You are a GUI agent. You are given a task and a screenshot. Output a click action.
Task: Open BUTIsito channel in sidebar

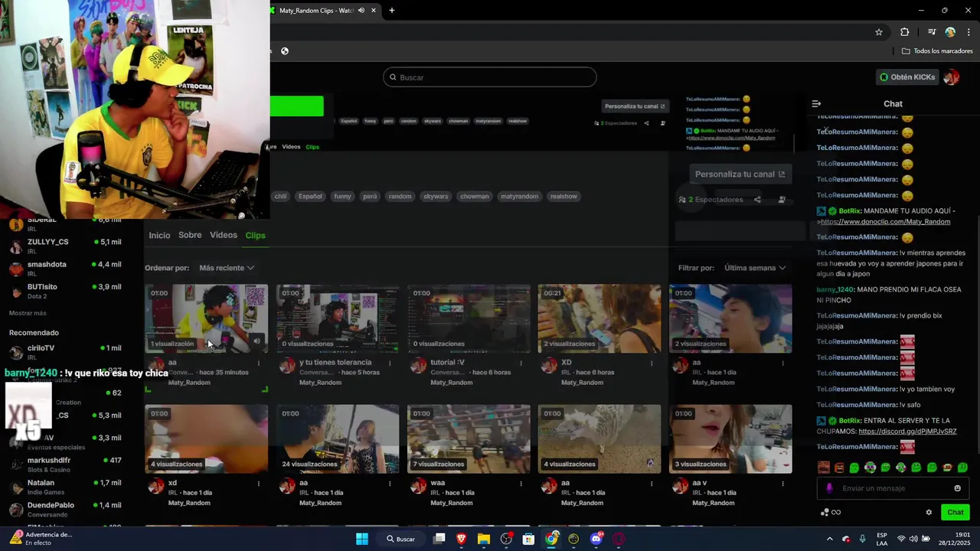[x=65, y=291]
